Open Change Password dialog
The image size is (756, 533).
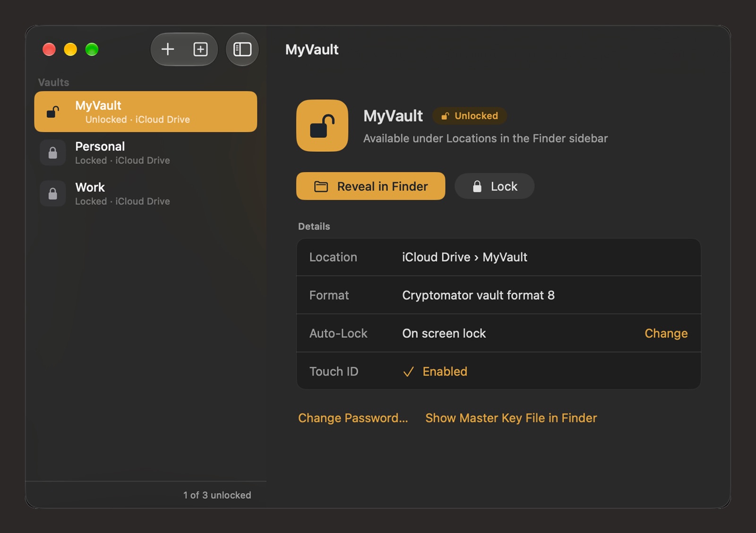353,418
